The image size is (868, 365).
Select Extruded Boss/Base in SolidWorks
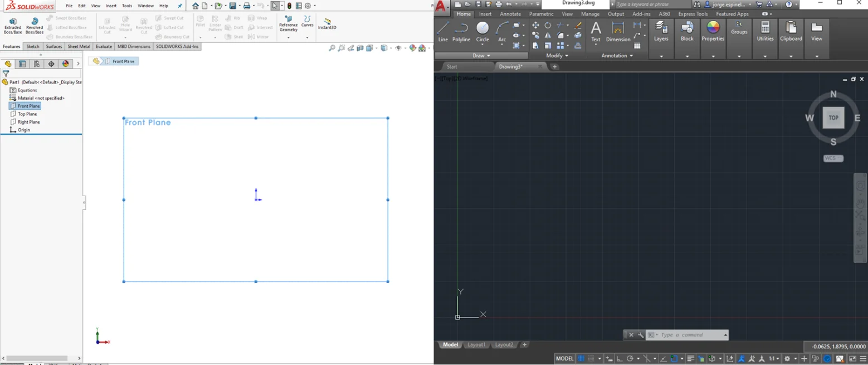coord(13,26)
